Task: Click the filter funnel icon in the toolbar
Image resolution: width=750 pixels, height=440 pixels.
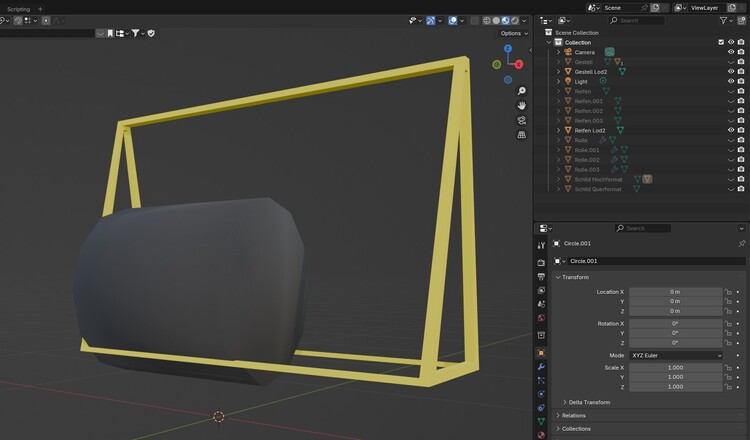Action: [136, 33]
